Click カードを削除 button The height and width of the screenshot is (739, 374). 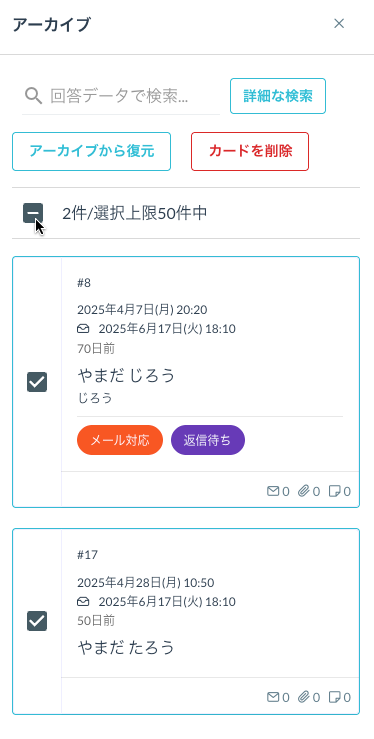(x=250, y=151)
